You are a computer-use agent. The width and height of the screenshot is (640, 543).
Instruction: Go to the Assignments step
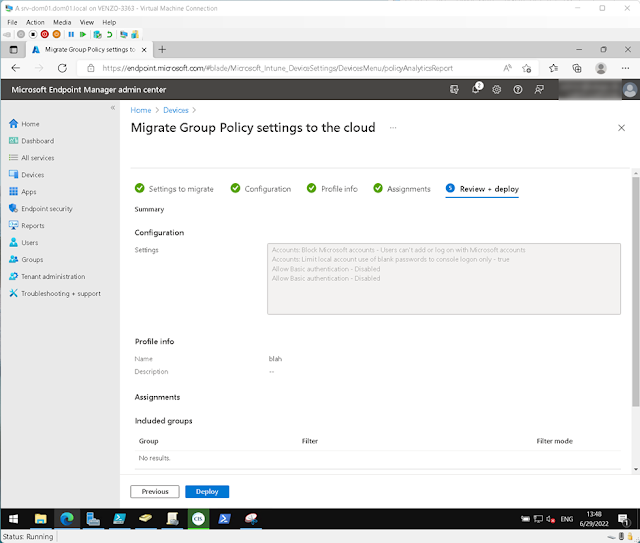coord(402,189)
